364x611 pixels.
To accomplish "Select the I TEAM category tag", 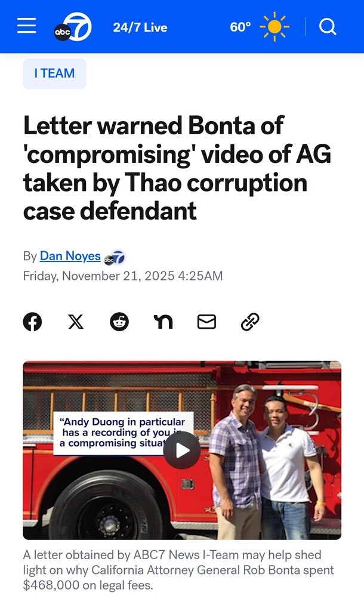I will click(x=54, y=73).
